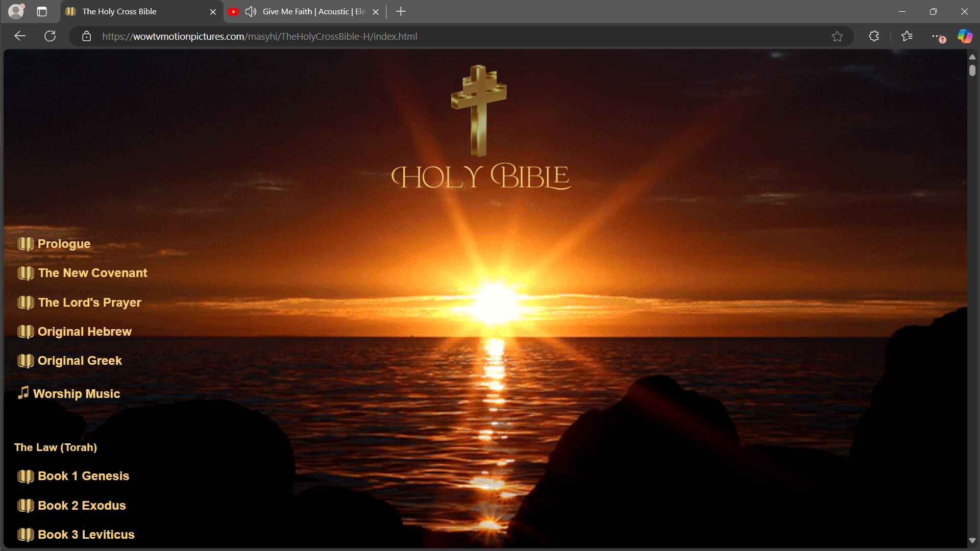The height and width of the screenshot is (551, 980).
Task: Open The New Covenant link
Action: point(92,273)
